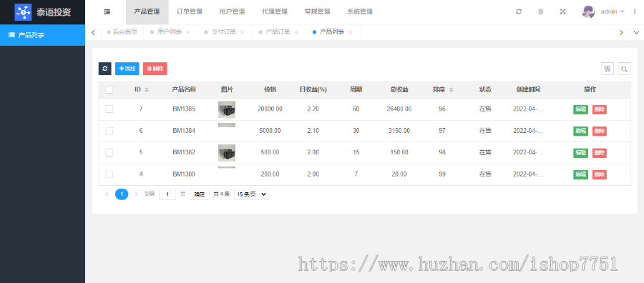Viewport: 644px width, 283px height.
Task: Click the dark table refresh button
Action: [x=104, y=69]
